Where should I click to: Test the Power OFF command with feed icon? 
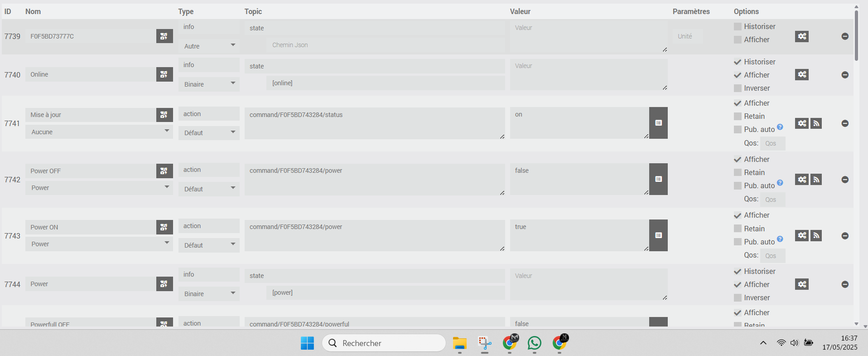tap(816, 180)
